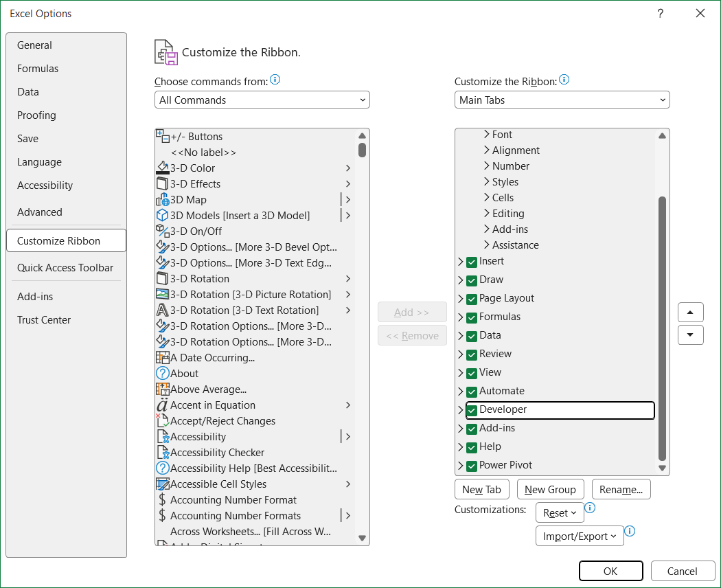This screenshot has width=721, height=588.
Task: Click the Rename button
Action: click(621, 489)
